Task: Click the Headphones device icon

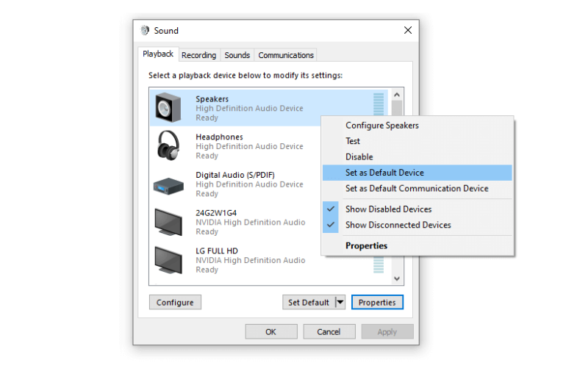Action: click(168, 145)
